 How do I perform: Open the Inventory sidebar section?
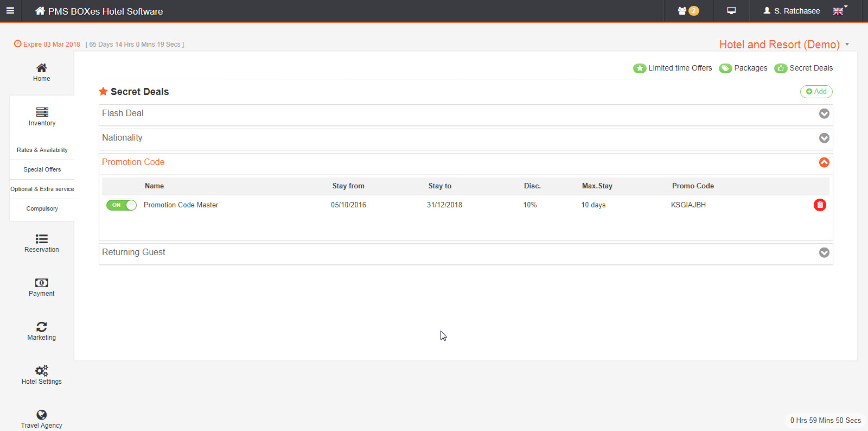click(x=42, y=116)
